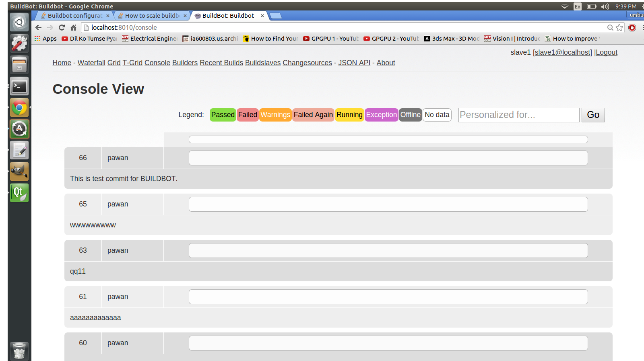Click the red adblock extension icon
Viewport: 644px width, 361px height.
pyautogui.click(x=632, y=27)
